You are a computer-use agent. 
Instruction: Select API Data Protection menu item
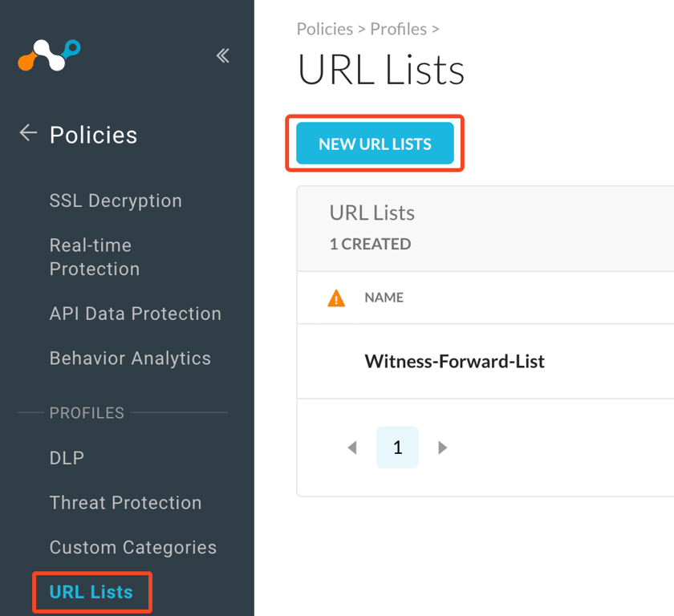pyautogui.click(x=135, y=314)
